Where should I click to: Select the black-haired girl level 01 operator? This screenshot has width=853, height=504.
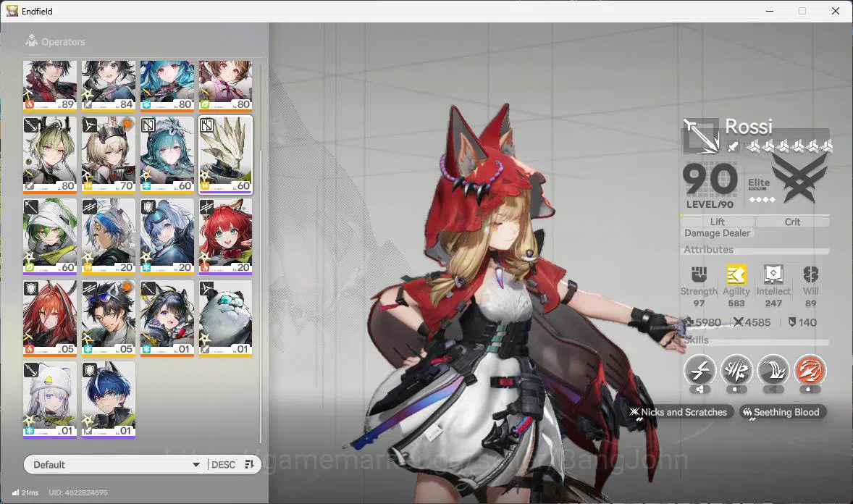coord(167,318)
